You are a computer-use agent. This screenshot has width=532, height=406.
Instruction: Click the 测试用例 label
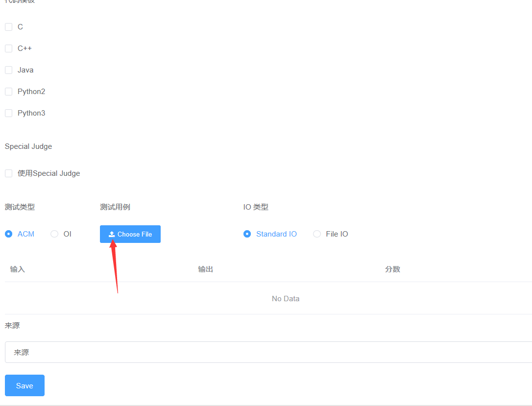coord(115,207)
